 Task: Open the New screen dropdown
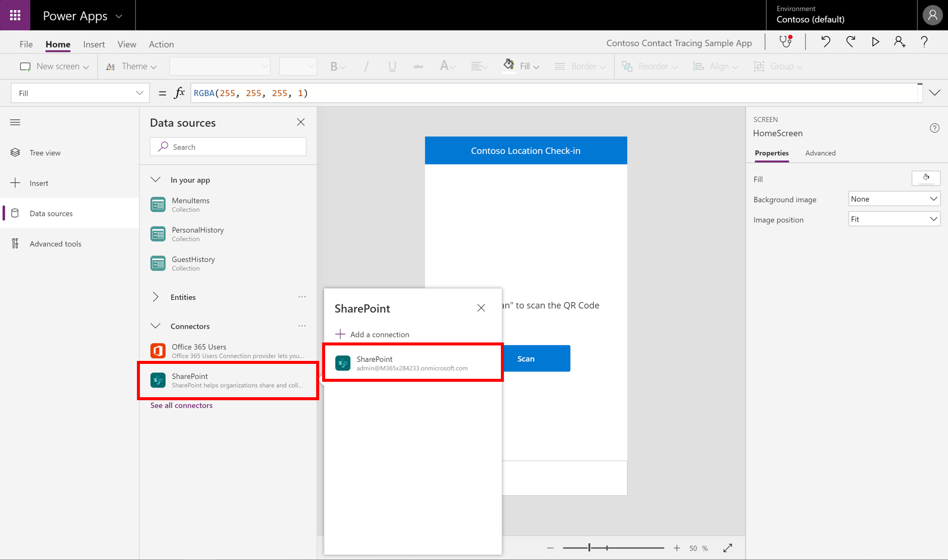[x=54, y=66]
